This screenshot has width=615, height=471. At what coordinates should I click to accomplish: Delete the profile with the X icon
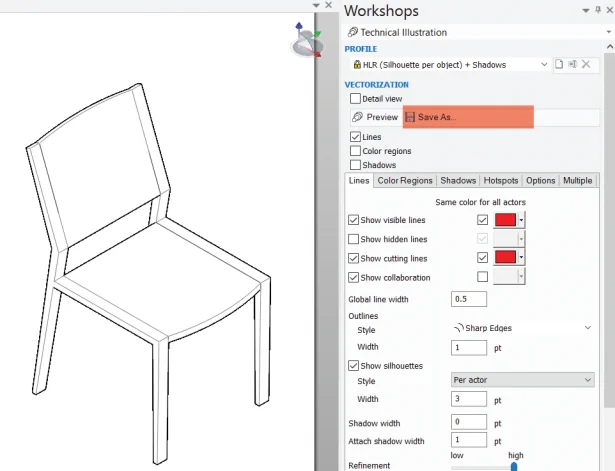pyautogui.click(x=587, y=64)
